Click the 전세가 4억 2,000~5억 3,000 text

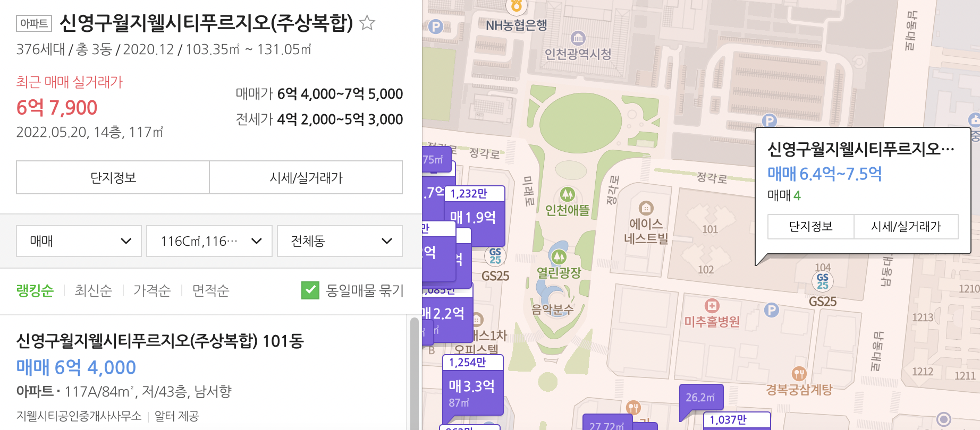pyautogui.click(x=319, y=119)
